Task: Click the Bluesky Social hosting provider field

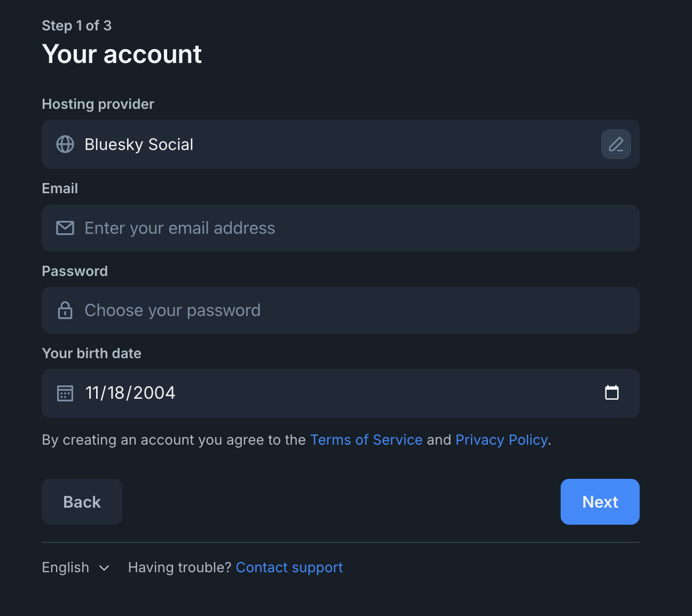Action: [x=341, y=144]
